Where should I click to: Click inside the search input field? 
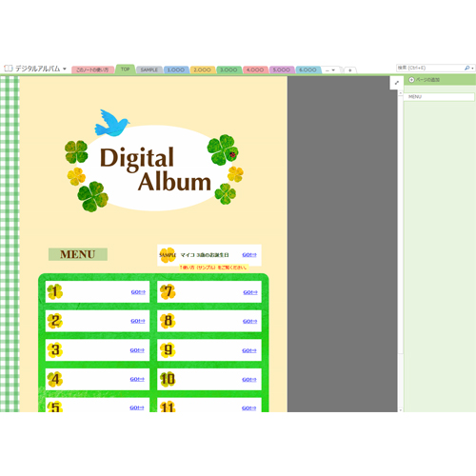[430, 68]
